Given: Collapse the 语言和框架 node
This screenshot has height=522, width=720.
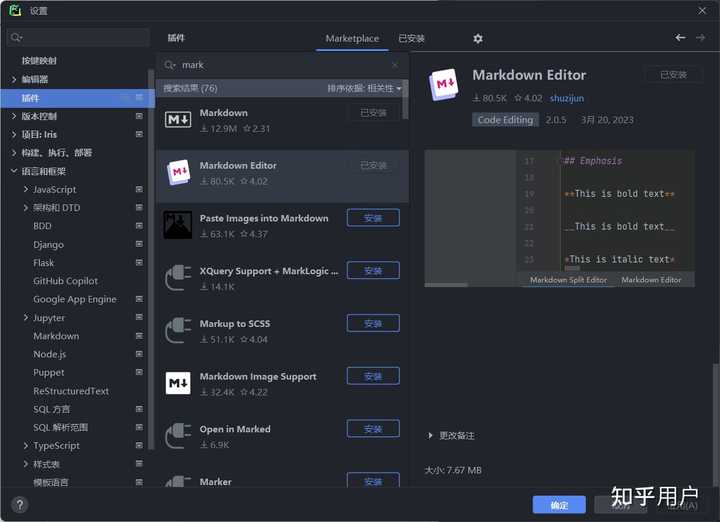Looking at the screenshot, I should [14, 171].
